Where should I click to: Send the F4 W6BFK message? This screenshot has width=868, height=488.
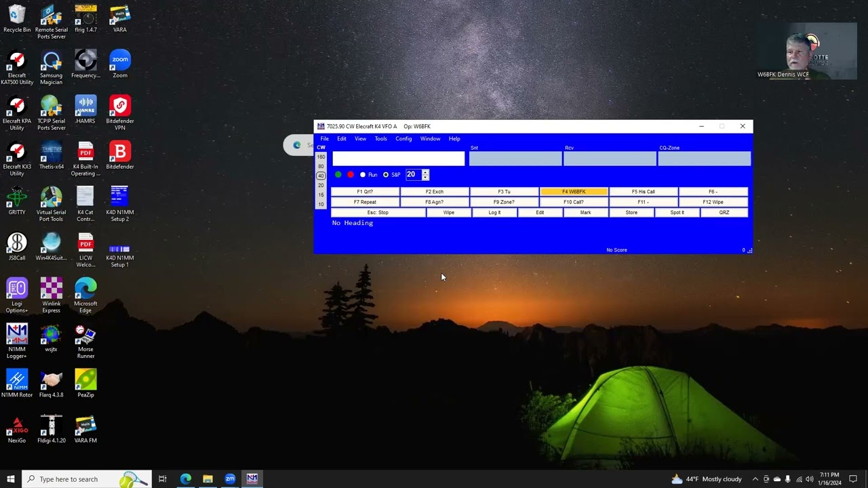[574, 192]
